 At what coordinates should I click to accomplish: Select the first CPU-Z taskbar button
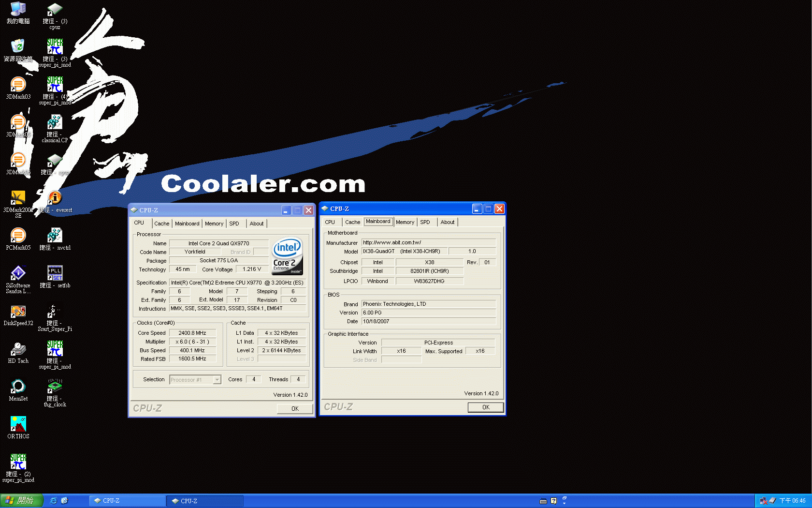coord(128,501)
